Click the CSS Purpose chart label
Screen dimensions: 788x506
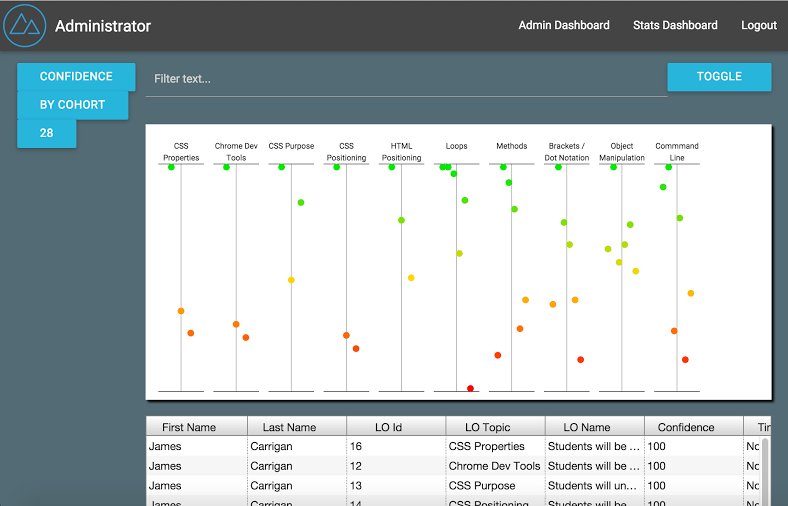[x=291, y=146]
